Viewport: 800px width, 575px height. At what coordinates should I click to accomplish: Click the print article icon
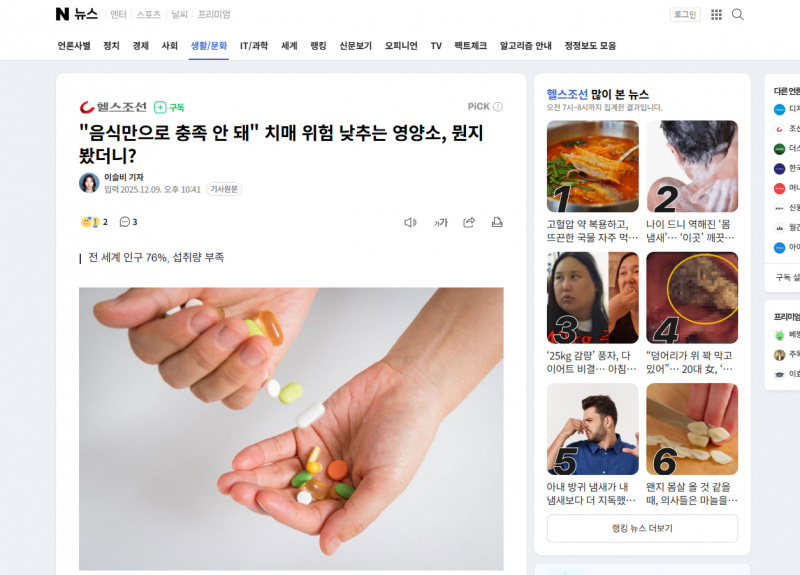(x=497, y=222)
